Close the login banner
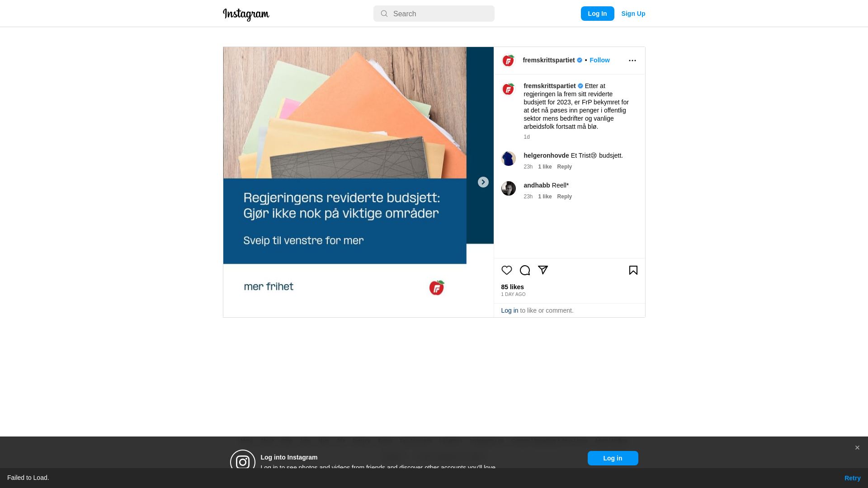Viewport: 868px width, 488px height. pyautogui.click(x=857, y=448)
